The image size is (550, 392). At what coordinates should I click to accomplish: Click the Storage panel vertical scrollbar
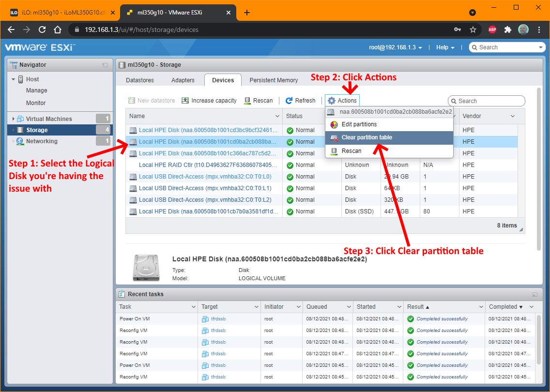539,168
